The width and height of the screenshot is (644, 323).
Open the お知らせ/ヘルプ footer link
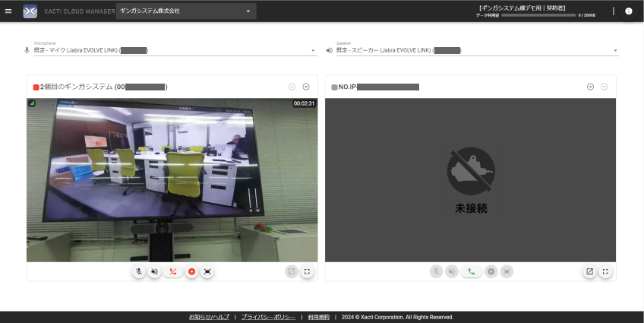click(209, 317)
